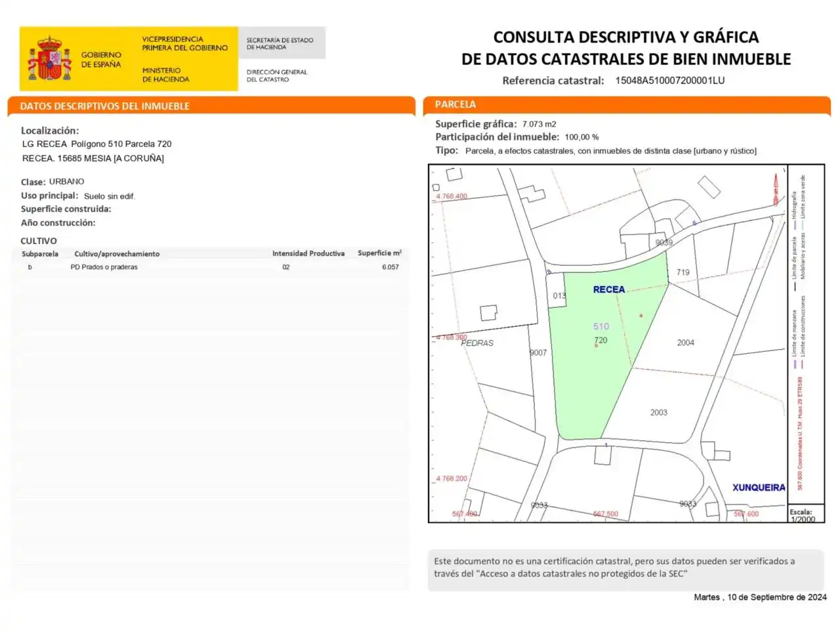Click the 'CULTIVO' section heading
Screen dimensions: 840x630
coord(39,241)
